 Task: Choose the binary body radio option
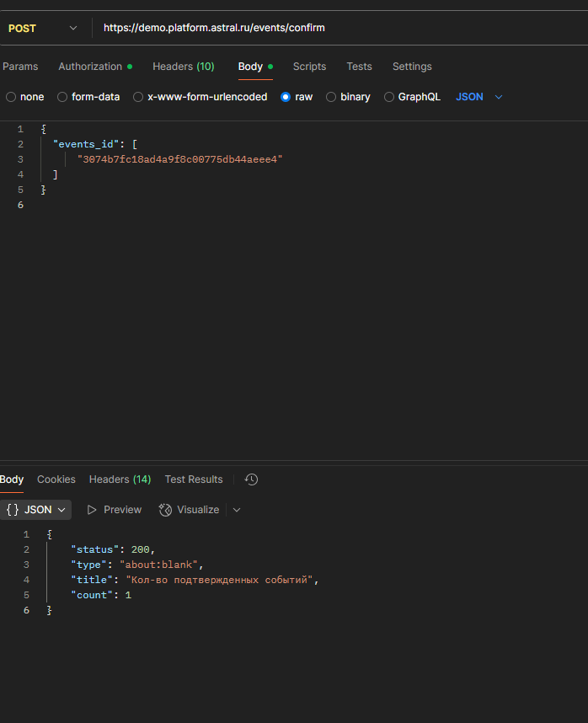point(331,97)
